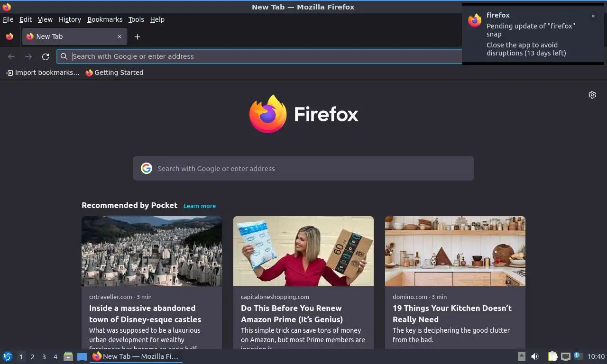Switch to workspace 2
The image size is (607, 364).
coord(32,357)
